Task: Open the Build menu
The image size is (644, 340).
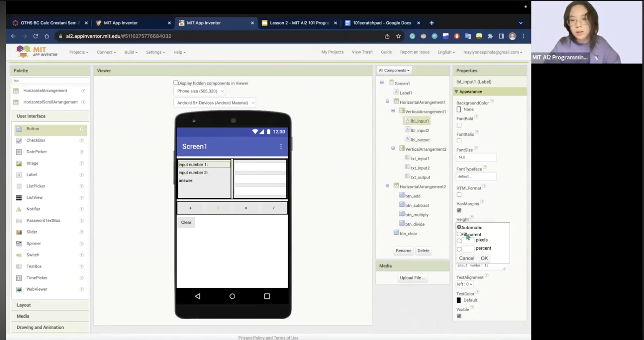Action: click(131, 52)
